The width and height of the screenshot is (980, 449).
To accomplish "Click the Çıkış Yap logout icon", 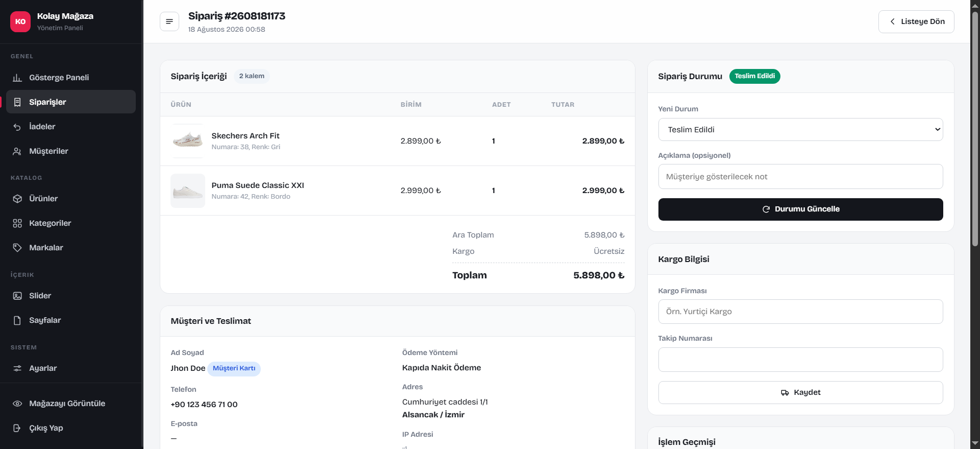I will tap(17, 428).
